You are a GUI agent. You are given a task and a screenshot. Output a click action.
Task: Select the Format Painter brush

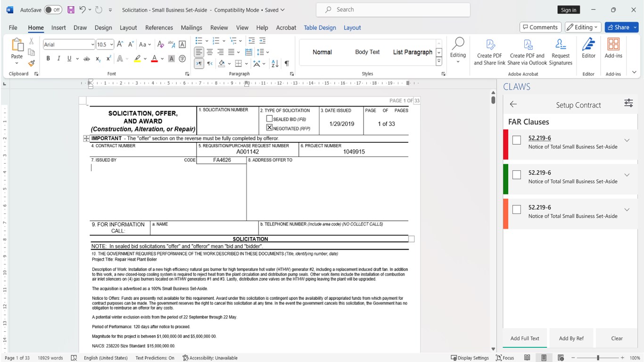[32, 63]
